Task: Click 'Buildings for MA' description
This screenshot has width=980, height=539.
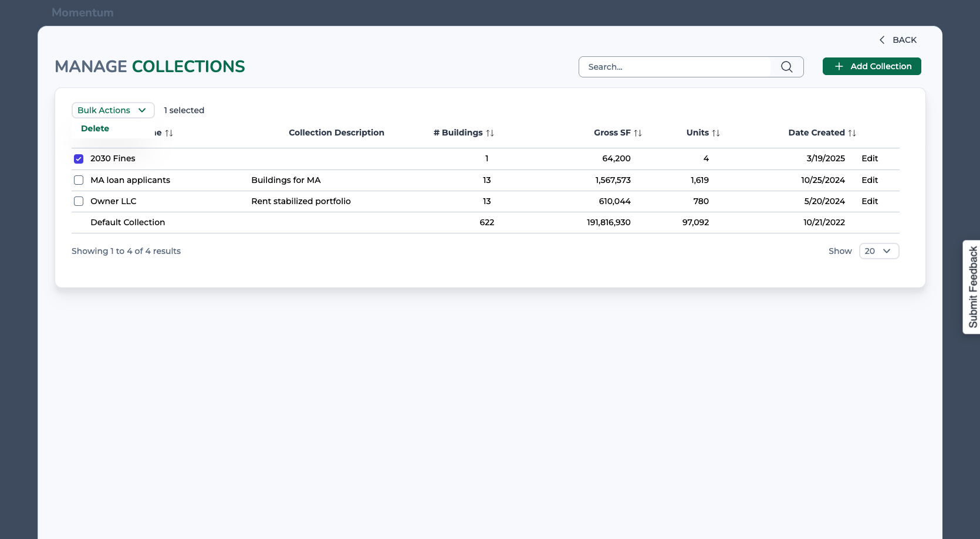Action: pos(286,180)
